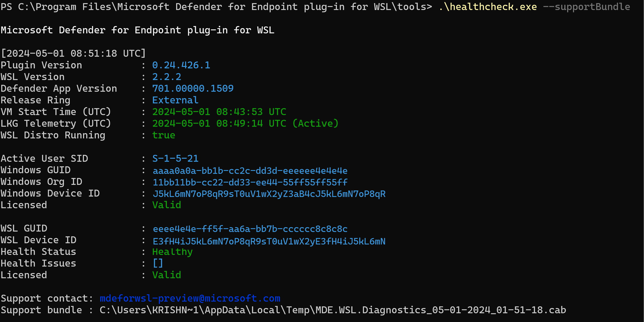Screen dimensions: 644x322
Task: Click the Release Ring External value
Action: (x=175, y=100)
